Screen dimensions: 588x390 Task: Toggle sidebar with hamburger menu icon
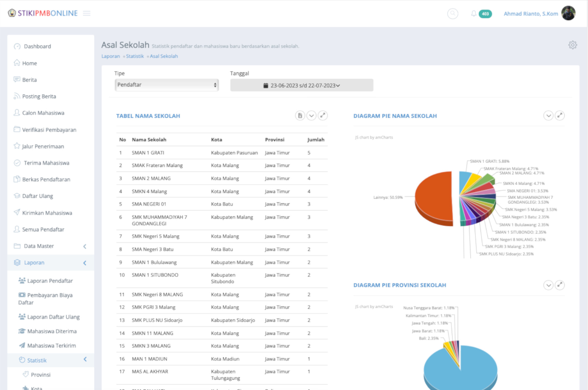[86, 13]
